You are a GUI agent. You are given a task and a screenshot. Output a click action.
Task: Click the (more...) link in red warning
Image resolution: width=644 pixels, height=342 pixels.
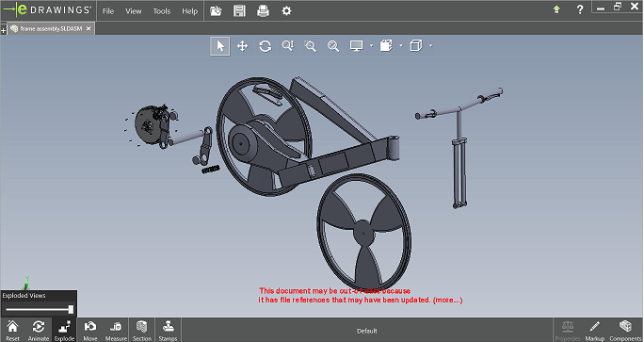[x=447, y=300]
